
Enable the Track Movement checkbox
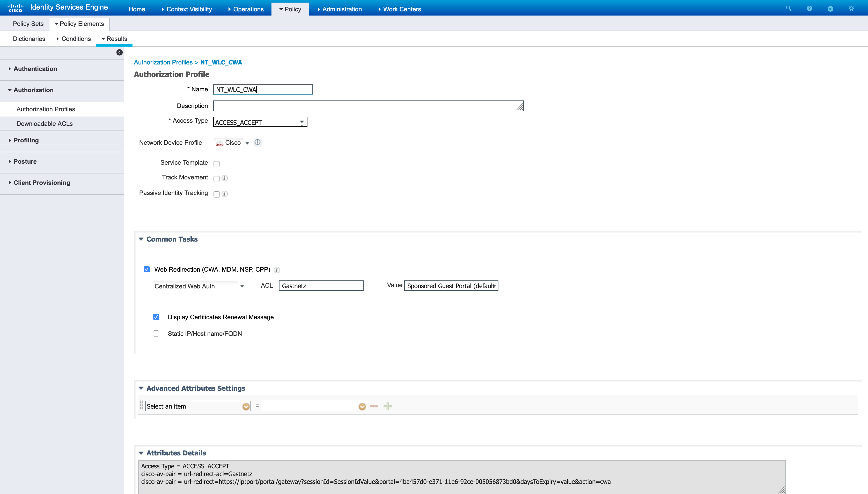tap(217, 179)
